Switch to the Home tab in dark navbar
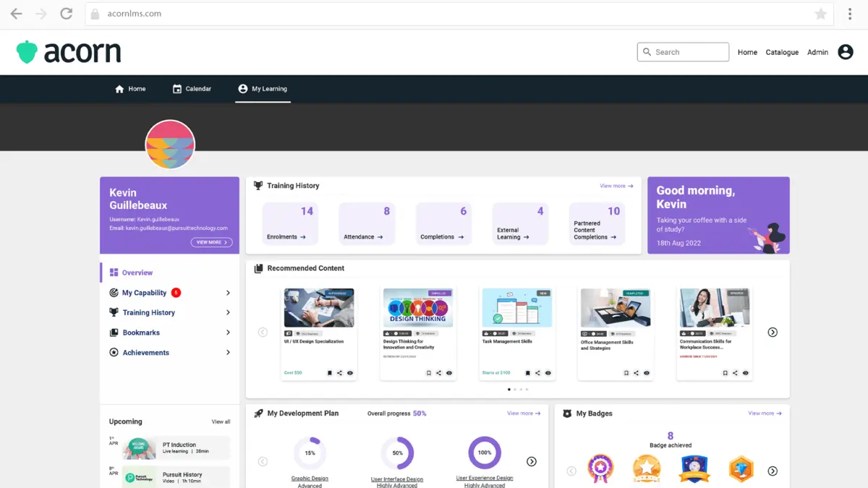This screenshot has width=868, height=488. pos(130,89)
